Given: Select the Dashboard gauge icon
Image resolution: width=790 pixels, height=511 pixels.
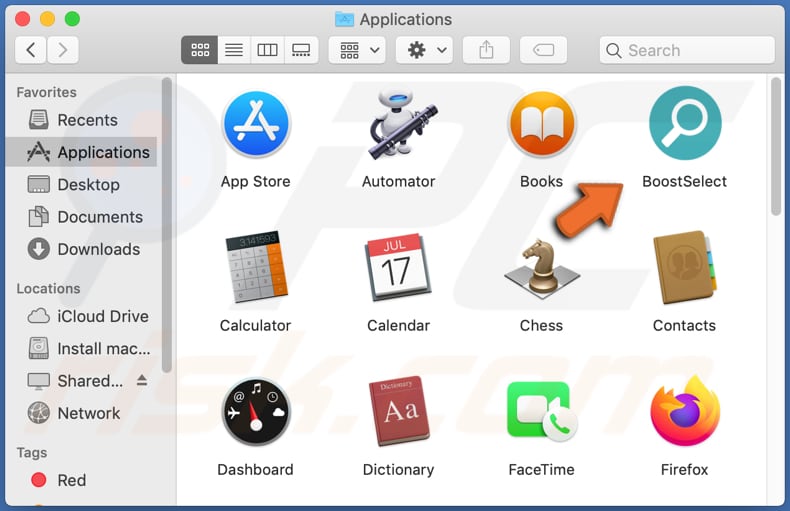Looking at the screenshot, I should pos(256,412).
